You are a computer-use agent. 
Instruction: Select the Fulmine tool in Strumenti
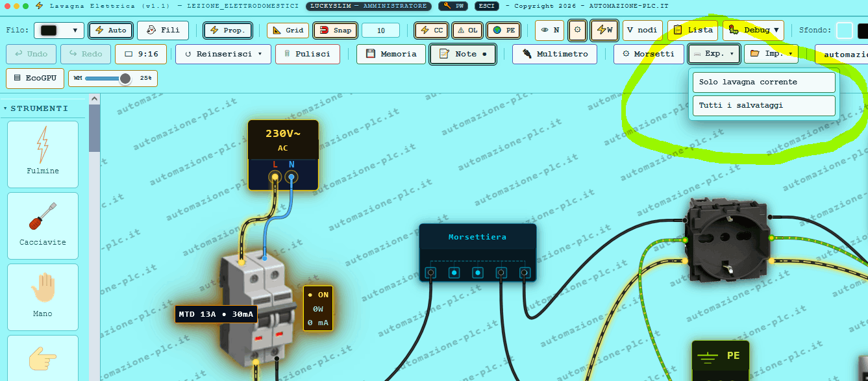pyautogui.click(x=43, y=153)
